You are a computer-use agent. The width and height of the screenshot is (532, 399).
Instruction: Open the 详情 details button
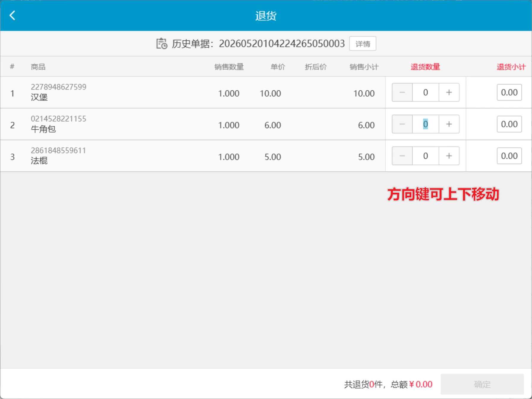(363, 44)
